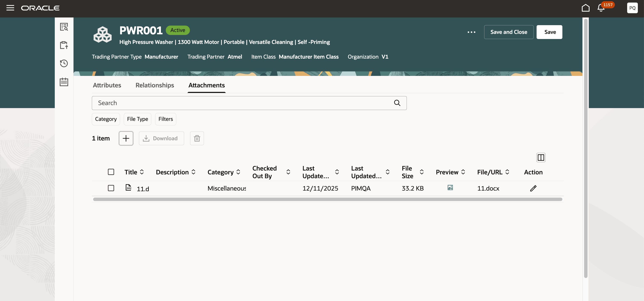
Task: Click the trash delete icon
Action: pos(197,138)
